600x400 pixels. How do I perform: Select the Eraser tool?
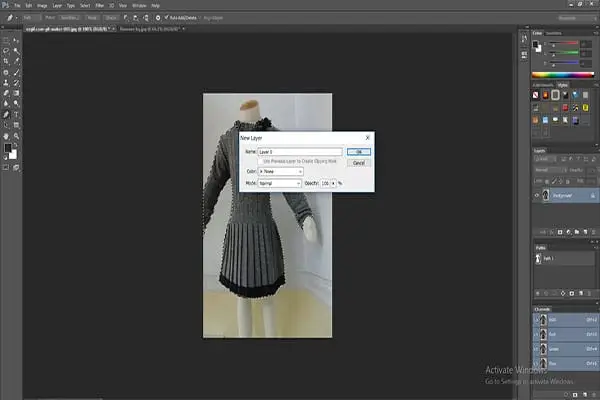(6, 93)
